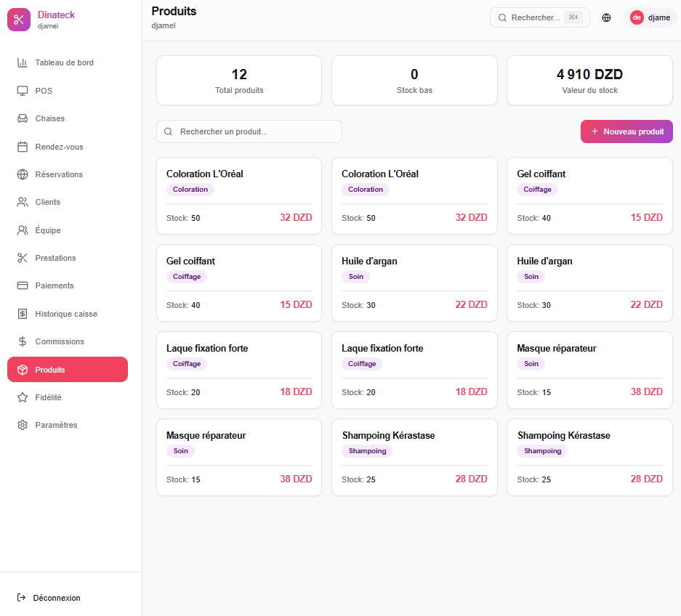This screenshot has height=616, width=681.
Task: Click the Déconnexion logout link
Action: click(49, 598)
